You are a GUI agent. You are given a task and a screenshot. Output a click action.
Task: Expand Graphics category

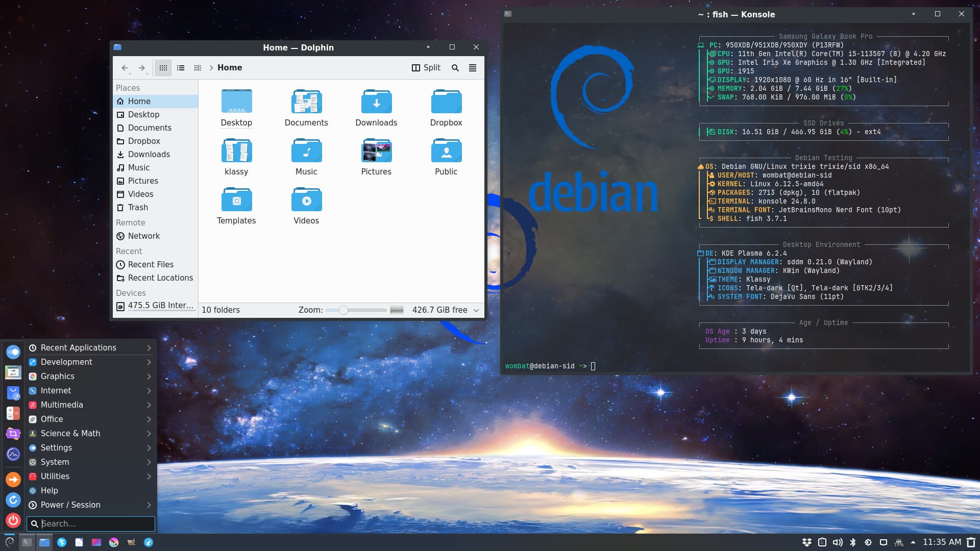pos(90,377)
